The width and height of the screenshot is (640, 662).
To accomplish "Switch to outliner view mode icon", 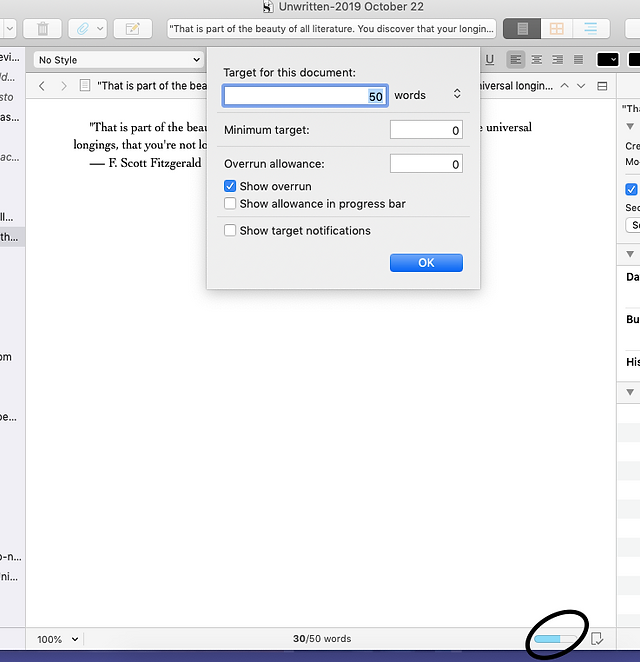I will point(591,29).
